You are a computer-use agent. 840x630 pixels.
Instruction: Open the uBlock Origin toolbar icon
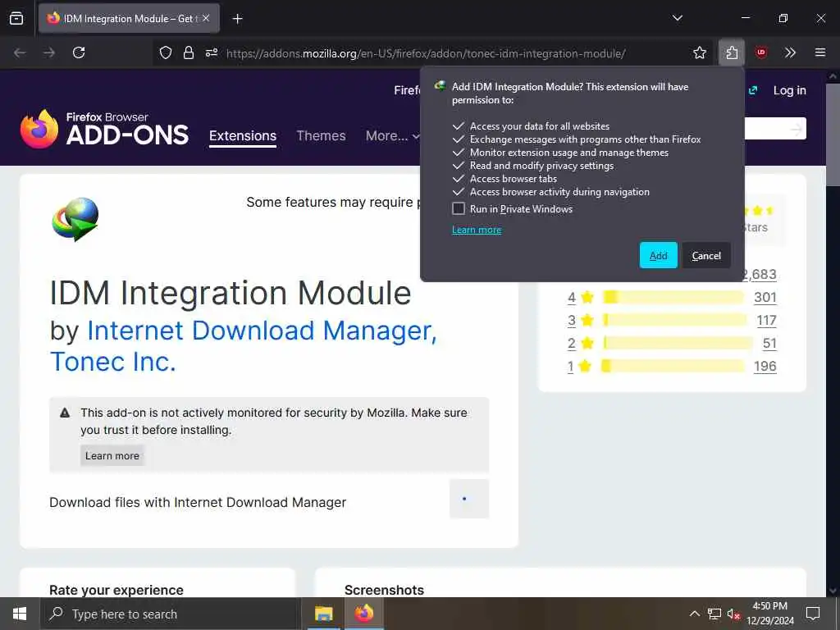coord(760,52)
